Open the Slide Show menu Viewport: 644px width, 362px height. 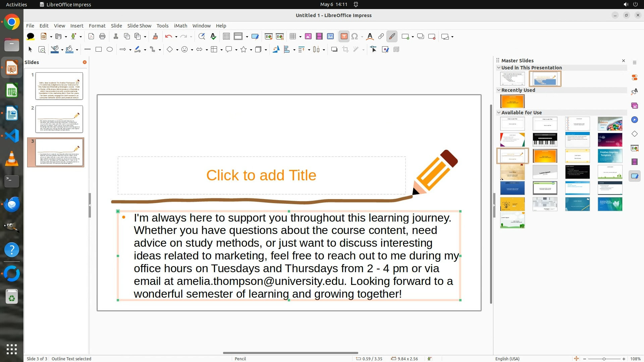[x=139, y=26]
